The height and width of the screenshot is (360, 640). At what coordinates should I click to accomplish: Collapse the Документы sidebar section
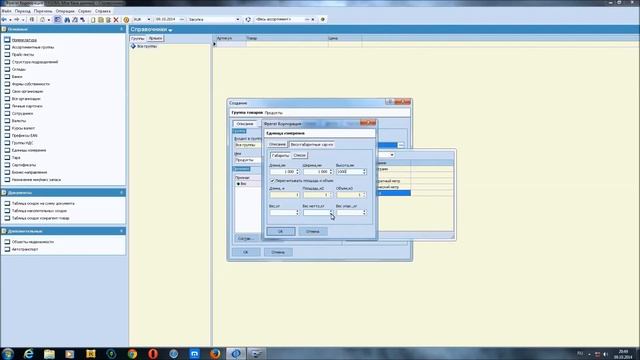coord(121,193)
